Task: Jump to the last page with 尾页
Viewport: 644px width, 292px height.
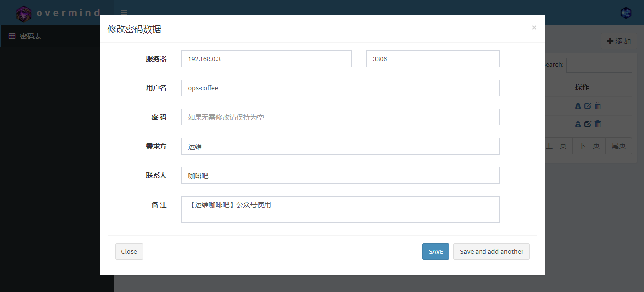Action: click(618, 145)
